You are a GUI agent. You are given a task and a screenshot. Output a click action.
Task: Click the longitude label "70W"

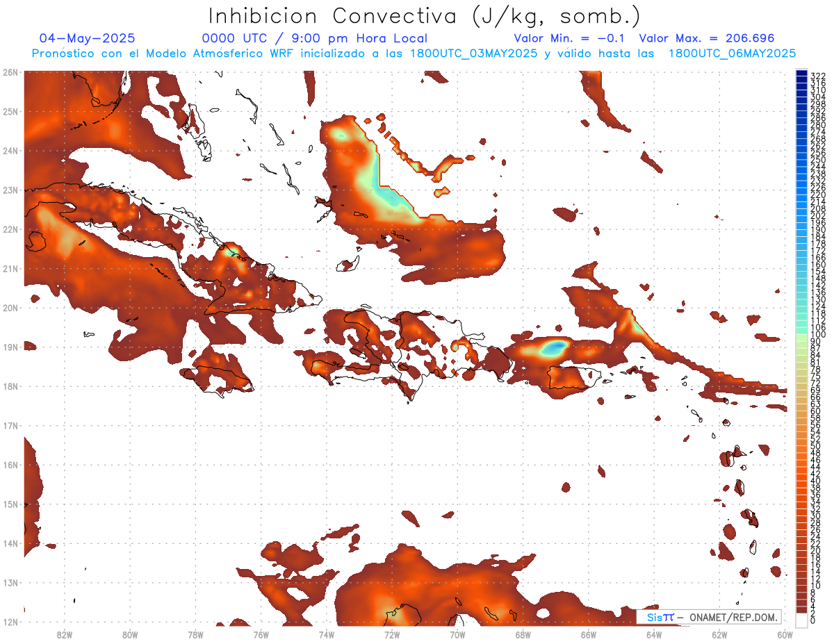[x=457, y=634]
